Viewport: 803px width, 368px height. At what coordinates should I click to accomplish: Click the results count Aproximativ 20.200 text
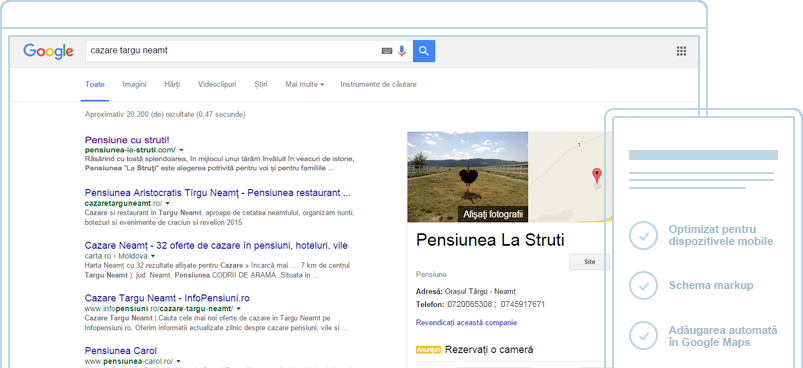[165, 115]
